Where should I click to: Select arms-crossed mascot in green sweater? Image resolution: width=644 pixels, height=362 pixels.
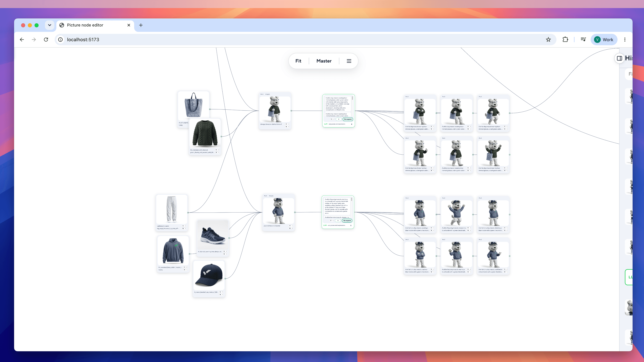click(420, 112)
